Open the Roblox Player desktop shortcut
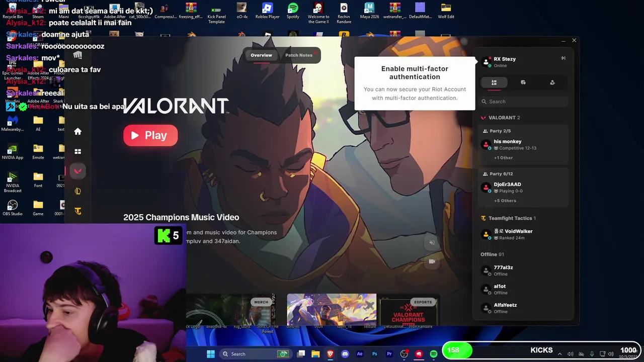The height and width of the screenshot is (362, 644). pyautogui.click(x=267, y=11)
